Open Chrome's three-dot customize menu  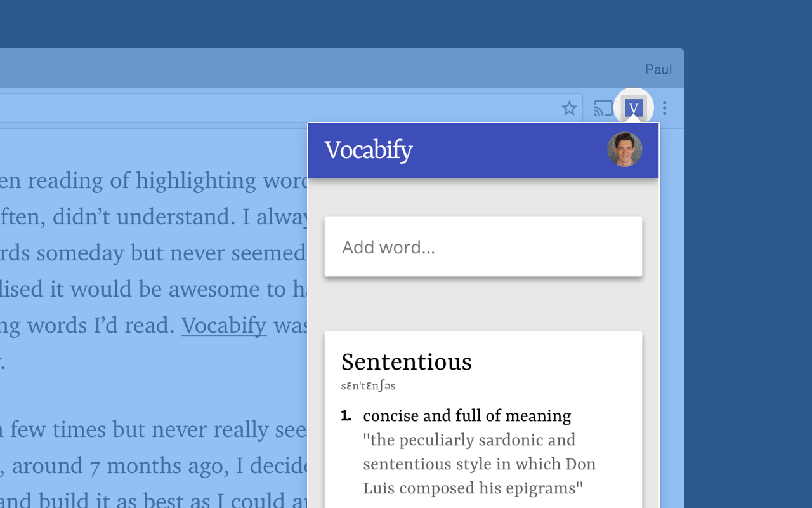[x=664, y=108]
